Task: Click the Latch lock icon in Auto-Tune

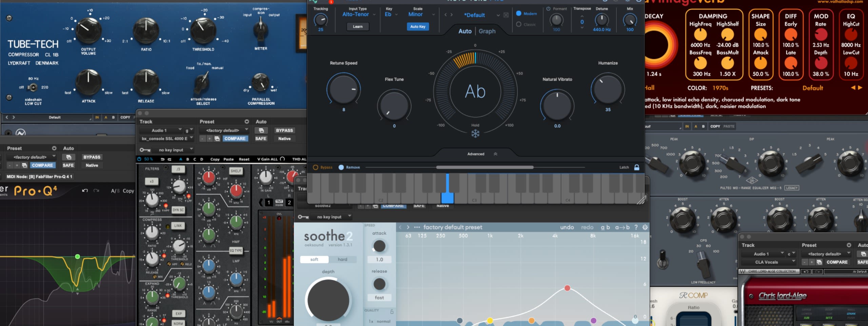Action: click(636, 167)
